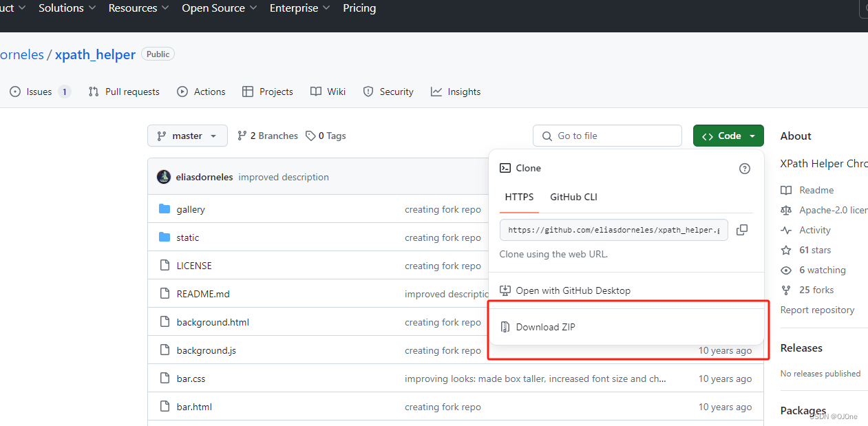
Task: Click the gallery folder icon
Action: 165,209
